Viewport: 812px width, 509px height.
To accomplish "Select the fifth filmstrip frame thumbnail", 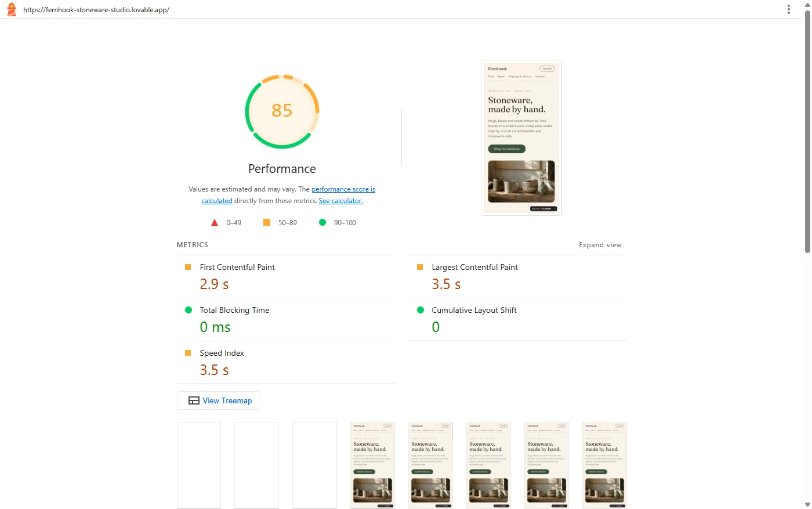I will tap(431, 465).
